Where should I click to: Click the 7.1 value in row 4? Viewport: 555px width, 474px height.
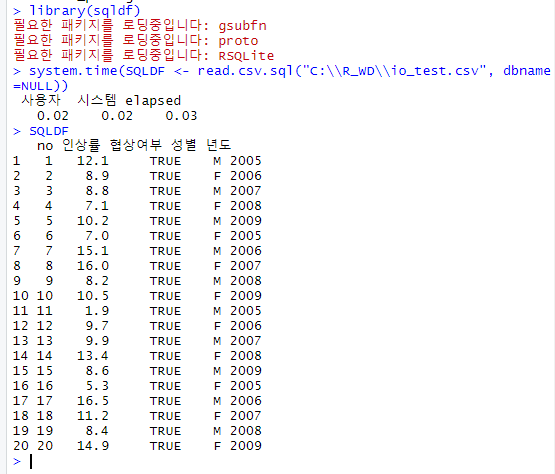coord(97,206)
